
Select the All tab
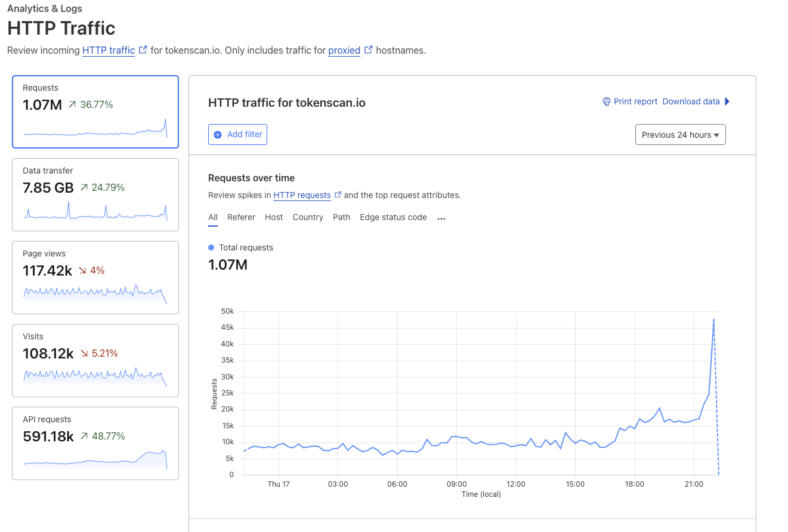click(x=213, y=217)
